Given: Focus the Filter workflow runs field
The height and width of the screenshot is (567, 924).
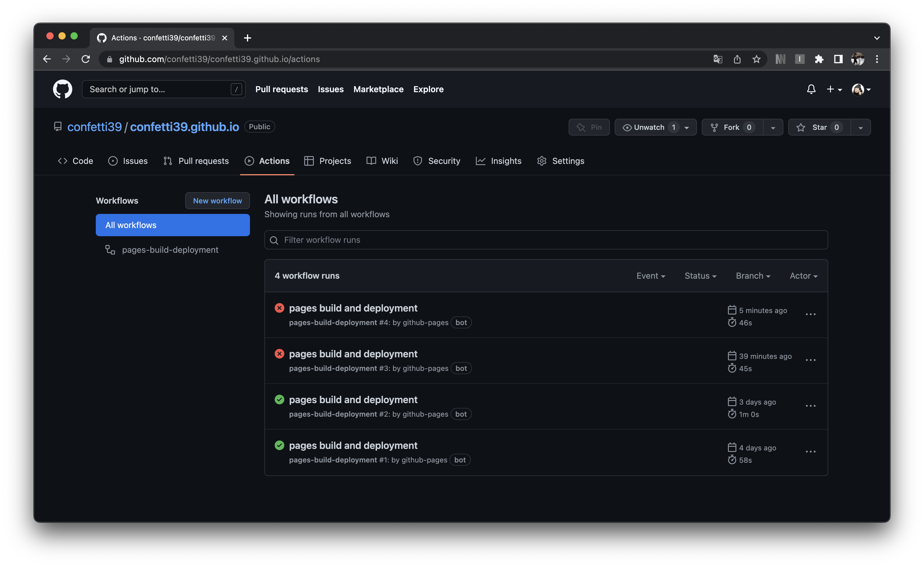Looking at the screenshot, I should [x=546, y=240].
